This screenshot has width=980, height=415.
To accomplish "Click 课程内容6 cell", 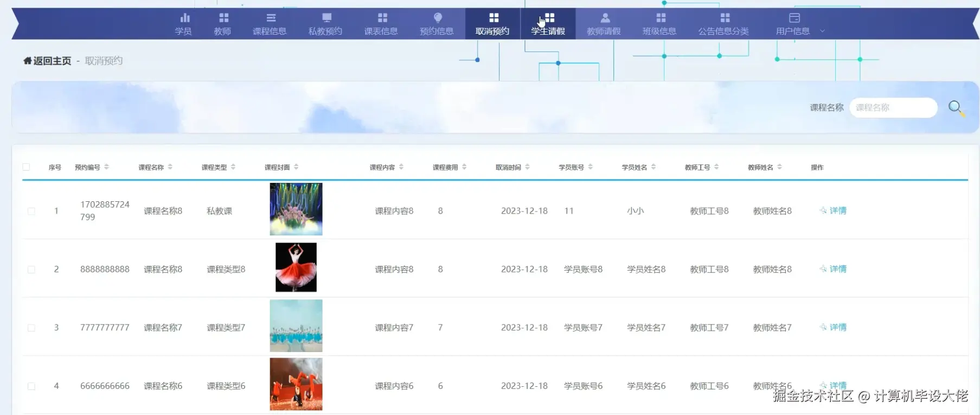I will tap(394, 386).
